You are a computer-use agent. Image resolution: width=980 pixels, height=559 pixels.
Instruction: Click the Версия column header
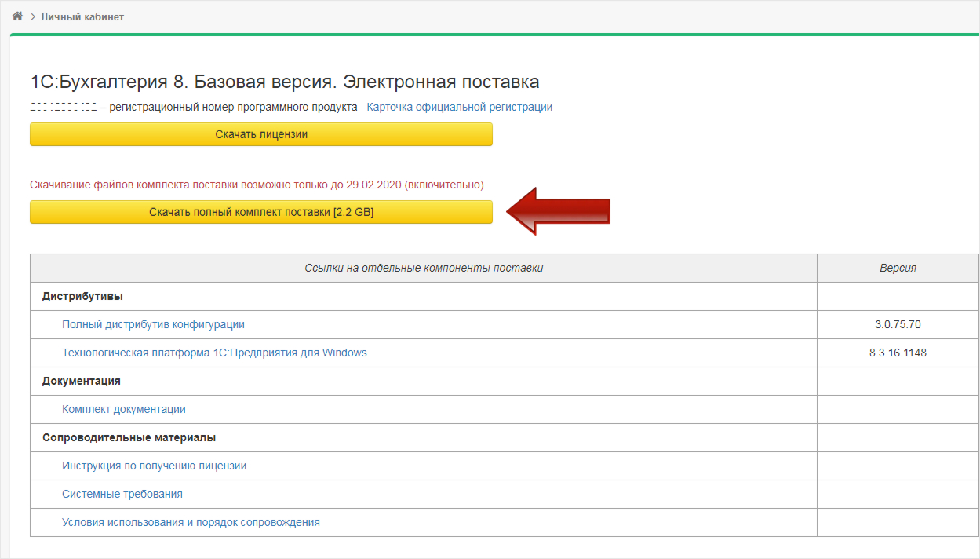pyautogui.click(x=898, y=268)
